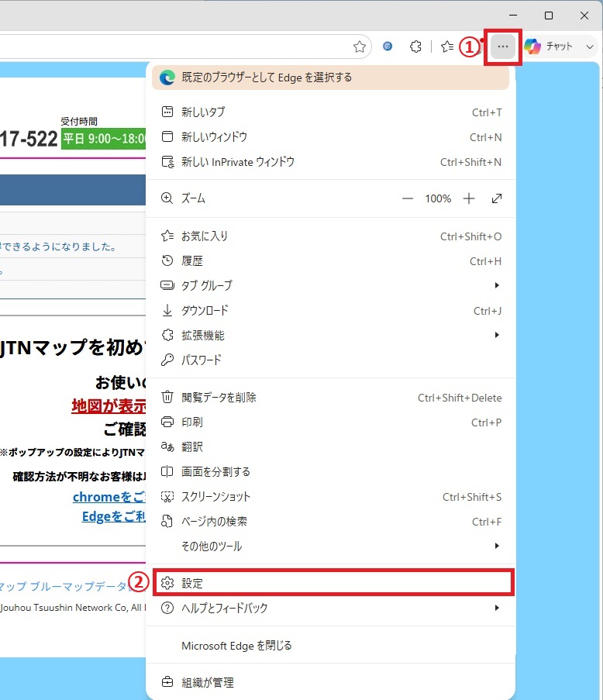This screenshot has height=700, width=603.
Task: Follow the Edgeをご利 link on webpage
Action: click(114, 516)
